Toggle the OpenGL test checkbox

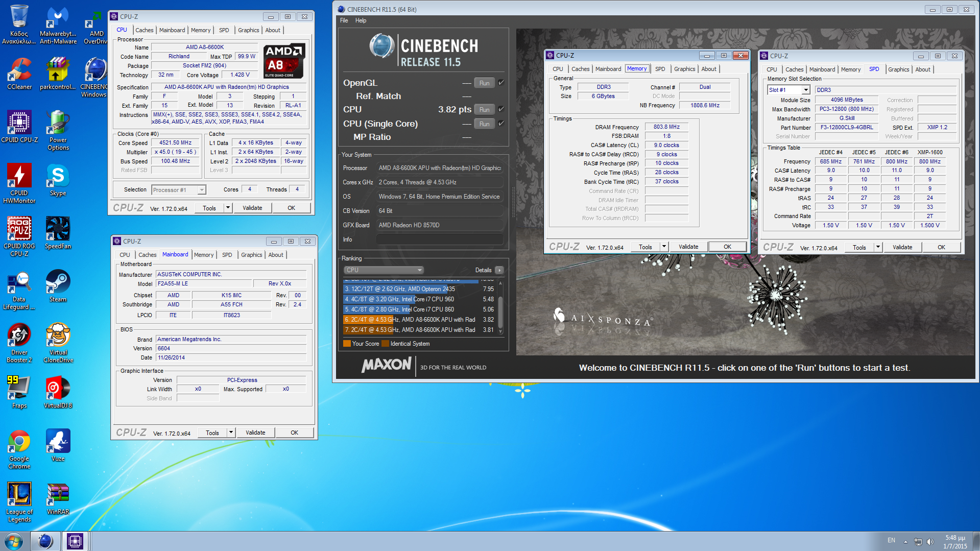coord(501,83)
